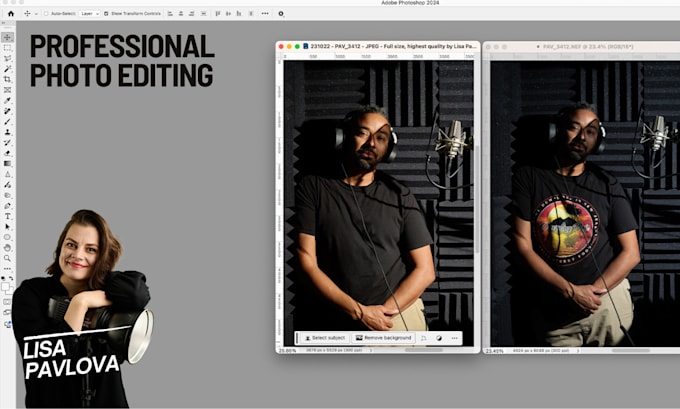Viewport: 680px width, 409px height.
Task: Click horizontal scrollbar of the NEF window
Action: (x=630, y=350)
